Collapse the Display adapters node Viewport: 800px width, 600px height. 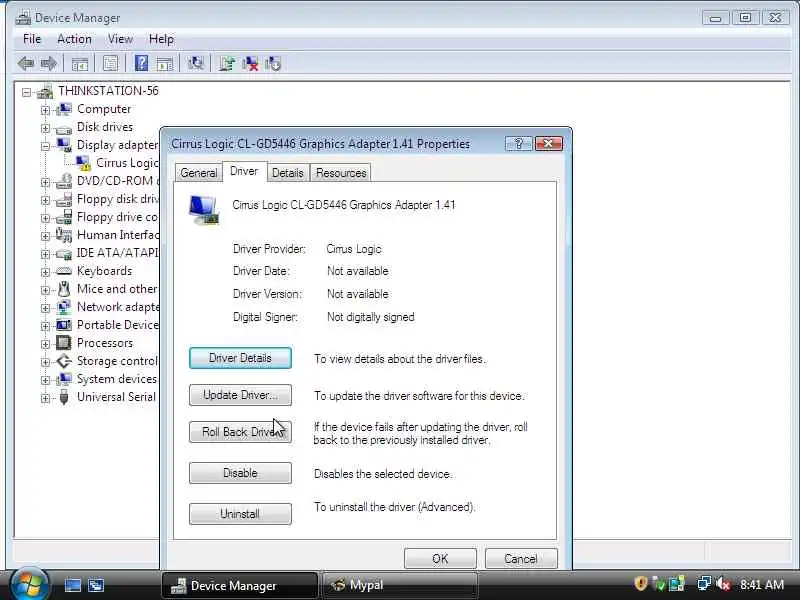click(45, 146)
